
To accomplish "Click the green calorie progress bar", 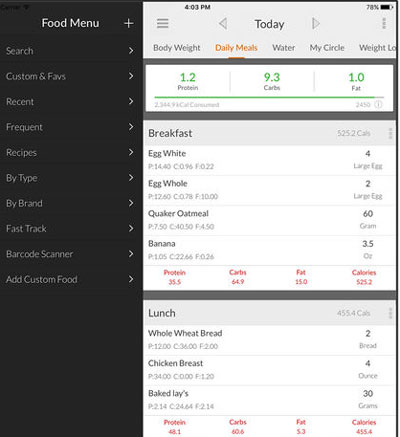I will coord(269,97).
